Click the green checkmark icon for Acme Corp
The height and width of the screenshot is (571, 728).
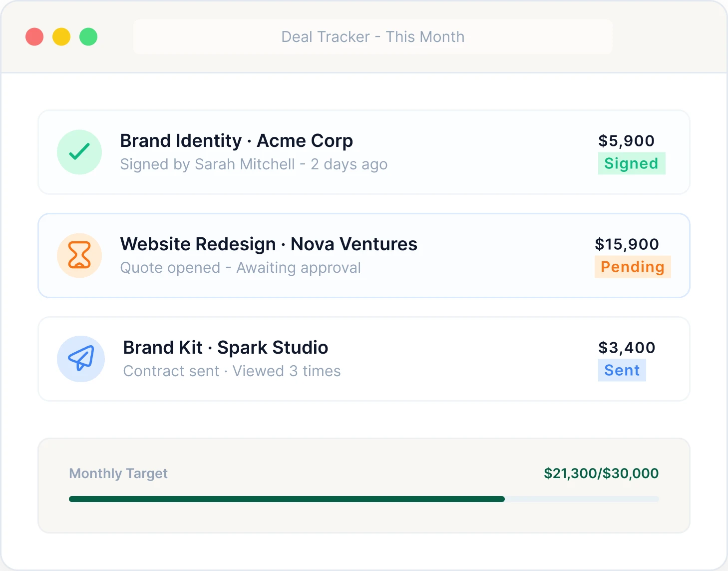pos(79,152)
